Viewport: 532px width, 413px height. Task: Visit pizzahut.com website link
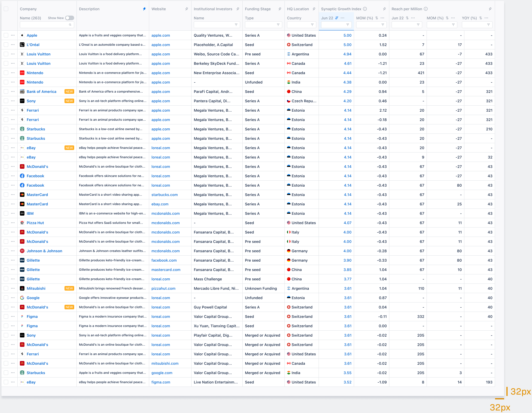click(x=163, y=288)
